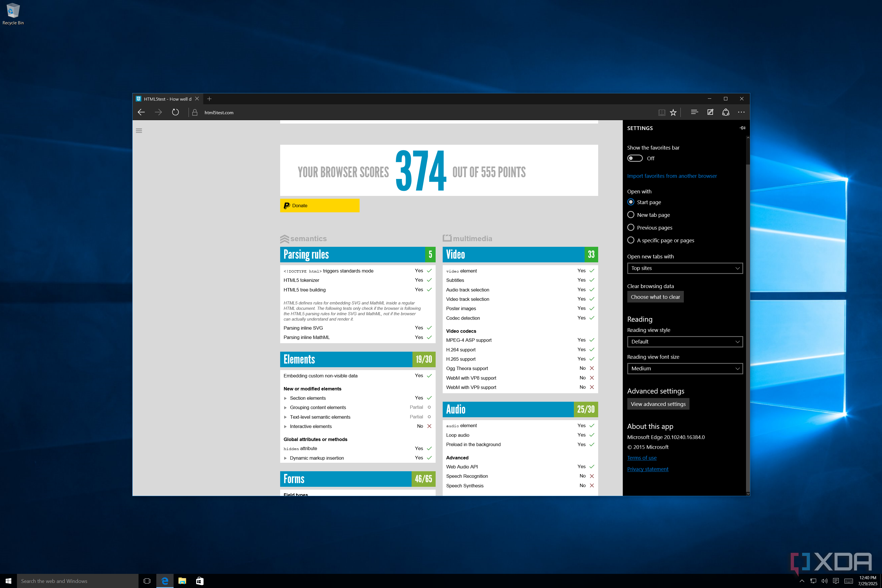Click Import favorites from another browser link
The height and width of the screenshot is (588, 882).
coord(672,176)
